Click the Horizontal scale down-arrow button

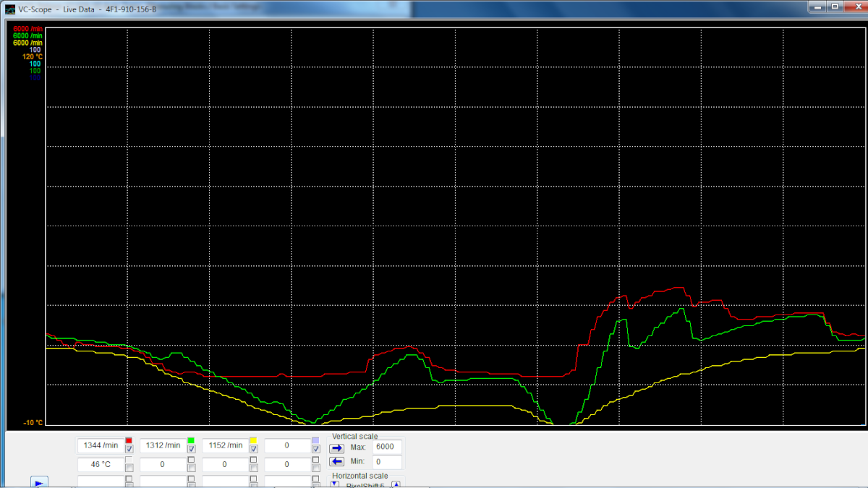[335, 484]
